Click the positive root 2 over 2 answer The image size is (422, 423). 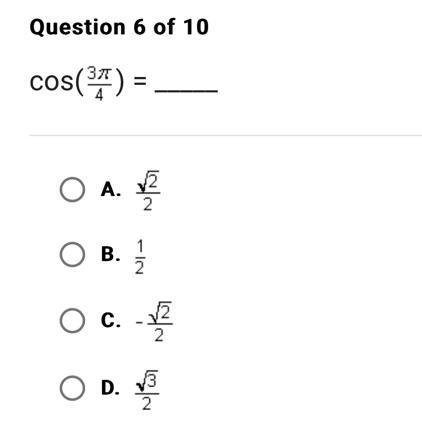(x=148, y=191)
